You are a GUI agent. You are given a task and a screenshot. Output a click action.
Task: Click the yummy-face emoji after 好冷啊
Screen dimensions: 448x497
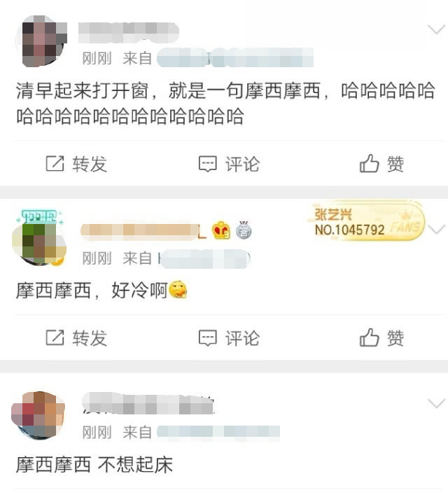click(178, 290)
